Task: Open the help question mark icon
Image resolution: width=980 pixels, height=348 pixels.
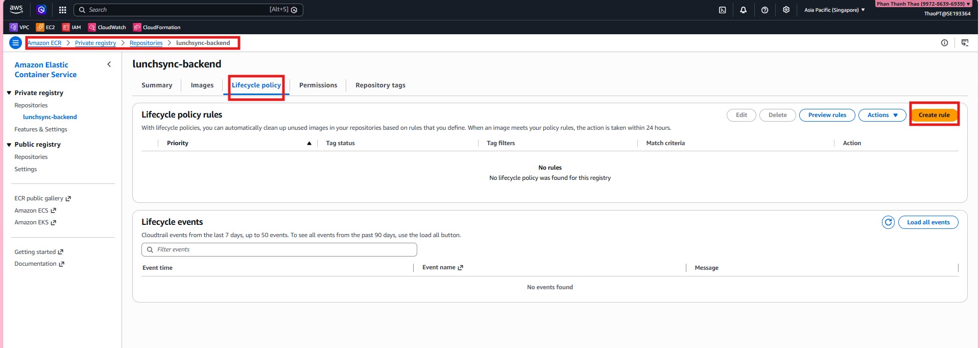Action: [x=764, y=10]
